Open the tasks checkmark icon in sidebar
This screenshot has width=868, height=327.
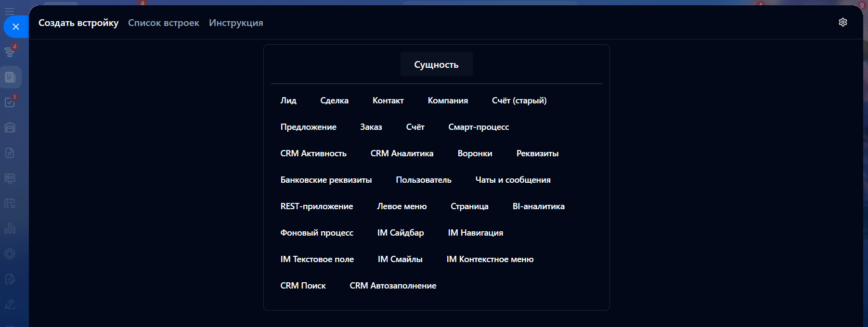point(10,102)
